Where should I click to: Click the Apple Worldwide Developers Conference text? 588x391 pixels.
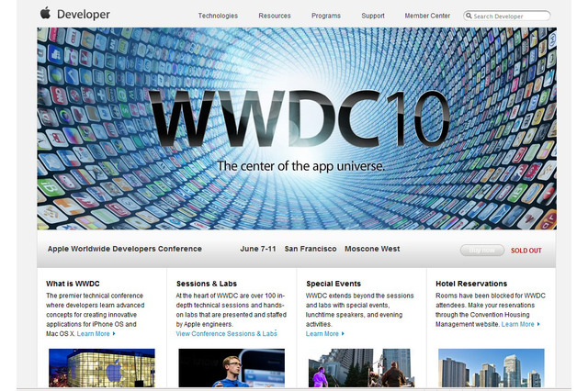pos(125,249)
